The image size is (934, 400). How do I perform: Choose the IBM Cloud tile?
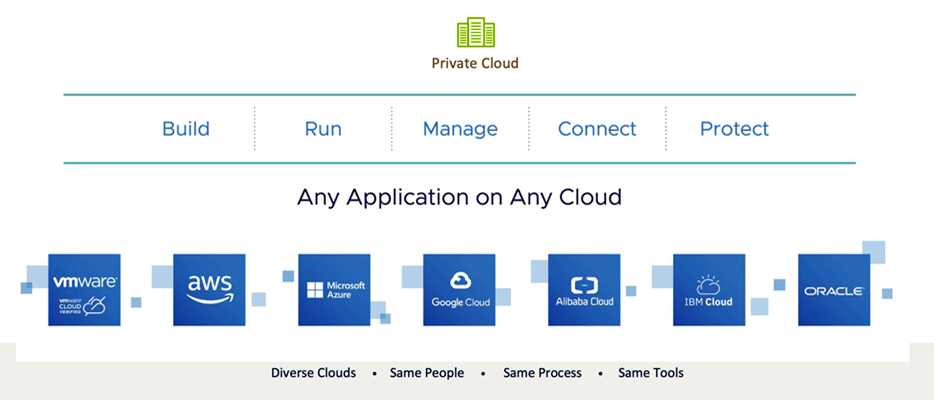click(x=709, y=290)
